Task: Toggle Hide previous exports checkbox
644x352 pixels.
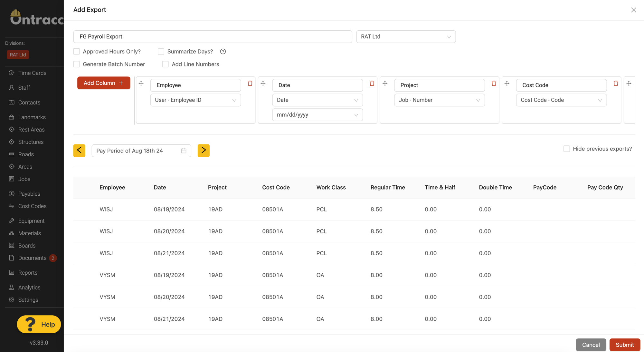Action: pos(566,149)
